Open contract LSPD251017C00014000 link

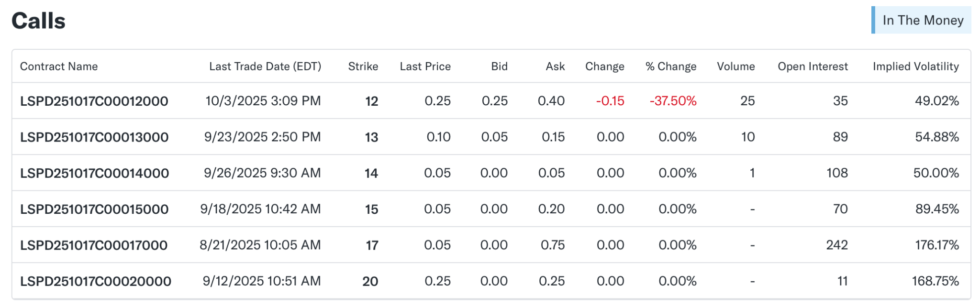click(94, 173)
